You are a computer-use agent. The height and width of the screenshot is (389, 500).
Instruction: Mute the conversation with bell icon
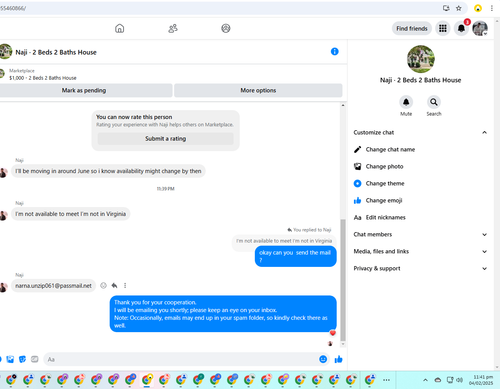pos(406,102)
